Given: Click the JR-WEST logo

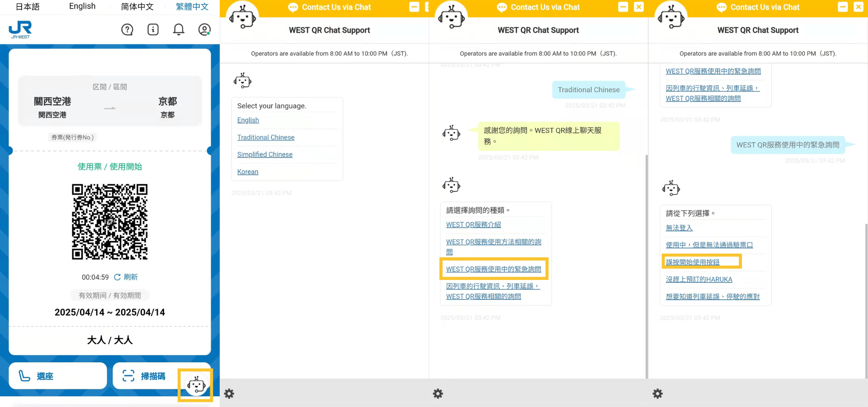Looking at the screenshot, I should click(20, 30).
